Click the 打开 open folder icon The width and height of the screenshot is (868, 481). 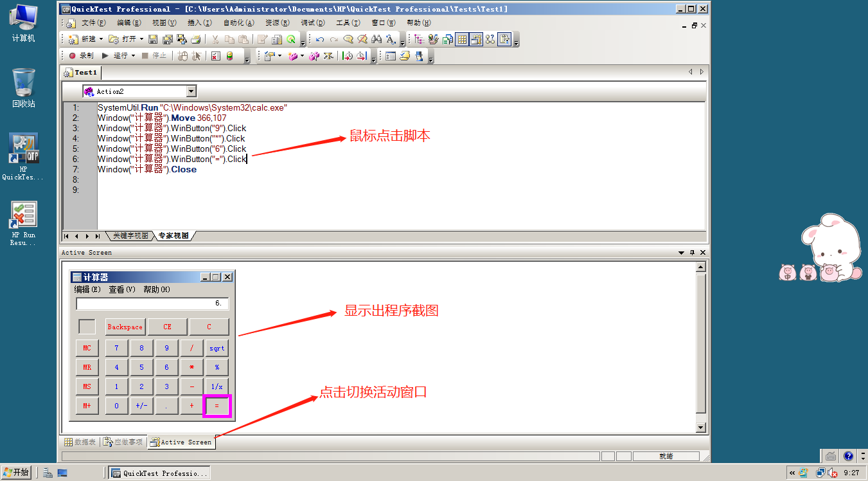[x=113, y=39]
